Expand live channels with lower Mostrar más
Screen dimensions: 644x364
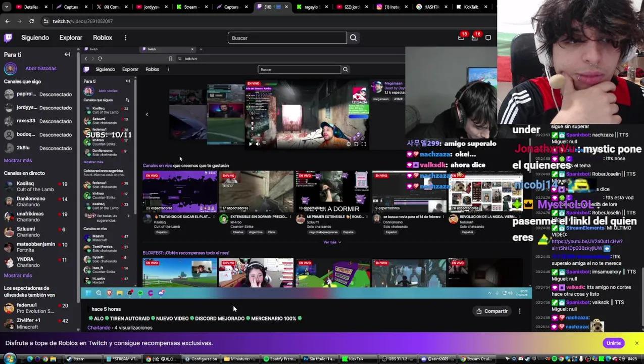point(18,276)
